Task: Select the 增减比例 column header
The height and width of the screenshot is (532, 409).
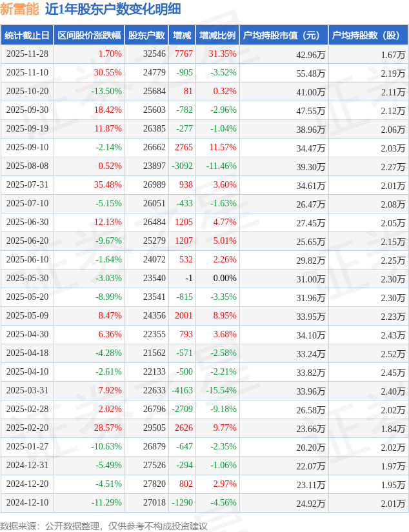Action: (x=217, y=35)
